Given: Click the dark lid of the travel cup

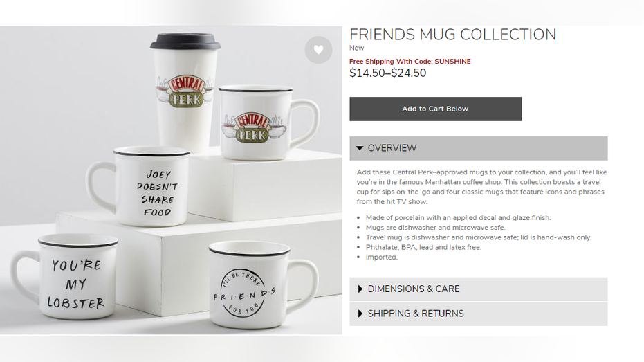Looking at the screenshot, I should click(185, 42).
